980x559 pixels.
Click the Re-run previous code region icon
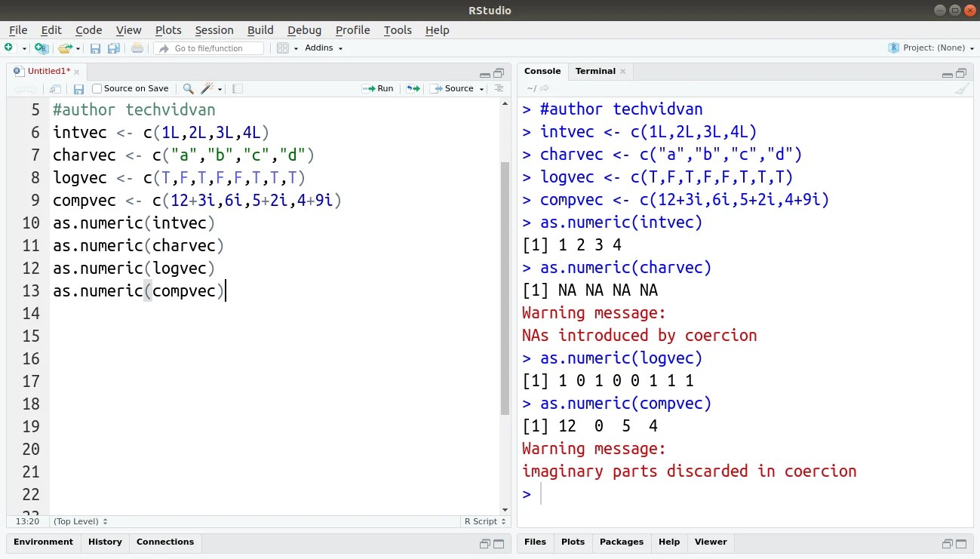pos(413,88)
